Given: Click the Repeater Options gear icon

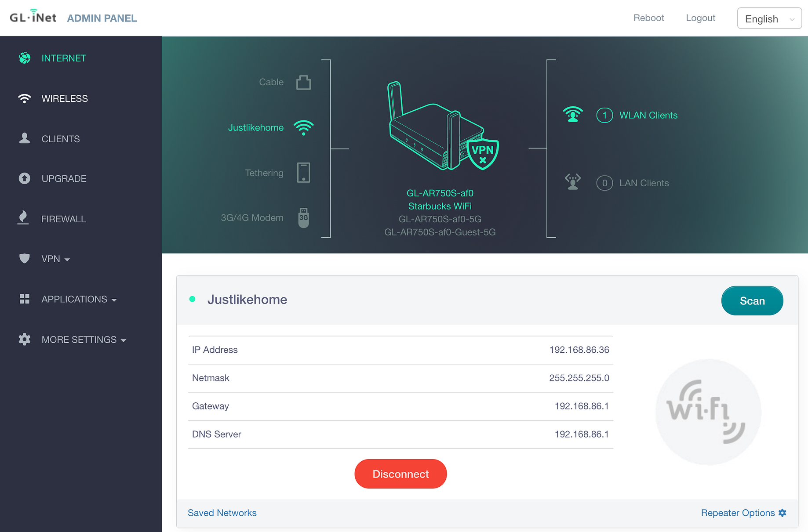Looking at the screenshot, I should coord(783,513).
